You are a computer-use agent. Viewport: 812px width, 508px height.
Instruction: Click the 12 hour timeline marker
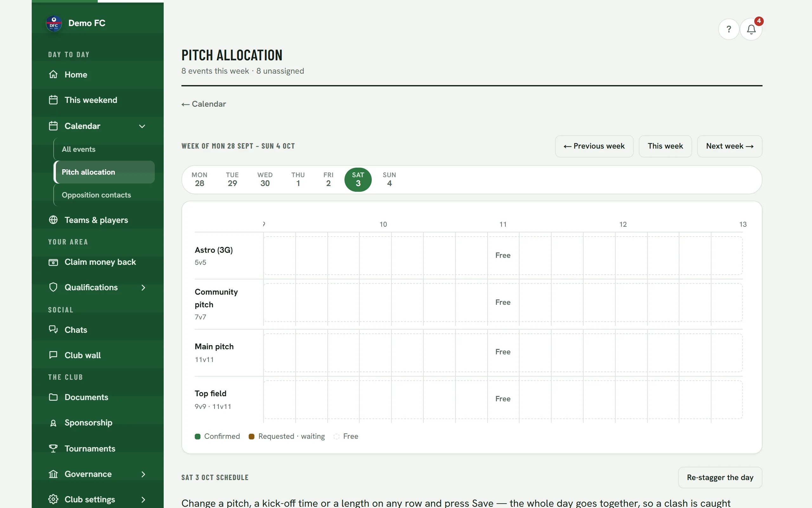tap(623, 224)
